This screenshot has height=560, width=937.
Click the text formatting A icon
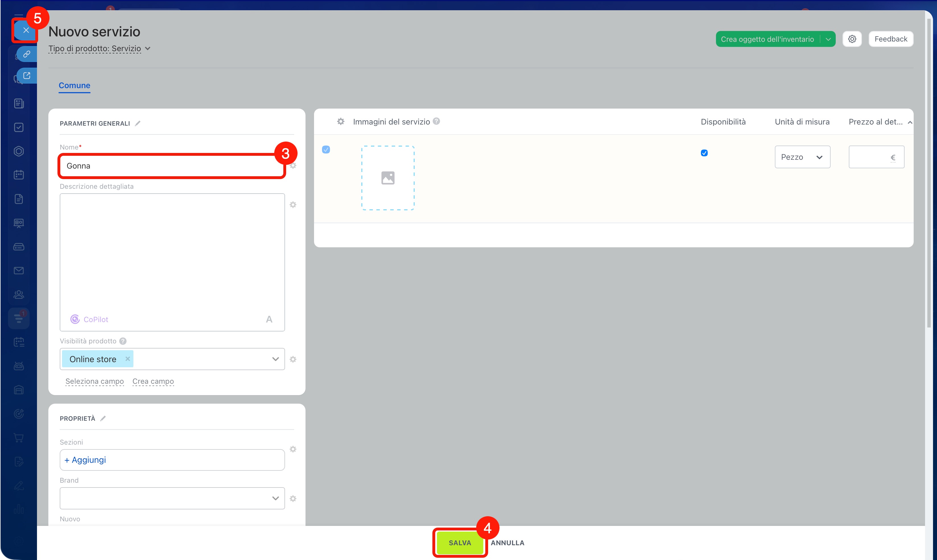point(269,319)
